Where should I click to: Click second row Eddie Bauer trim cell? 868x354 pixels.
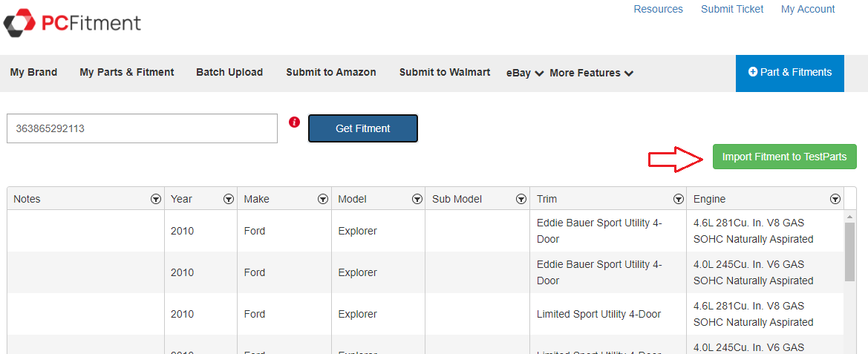(608, 272)
